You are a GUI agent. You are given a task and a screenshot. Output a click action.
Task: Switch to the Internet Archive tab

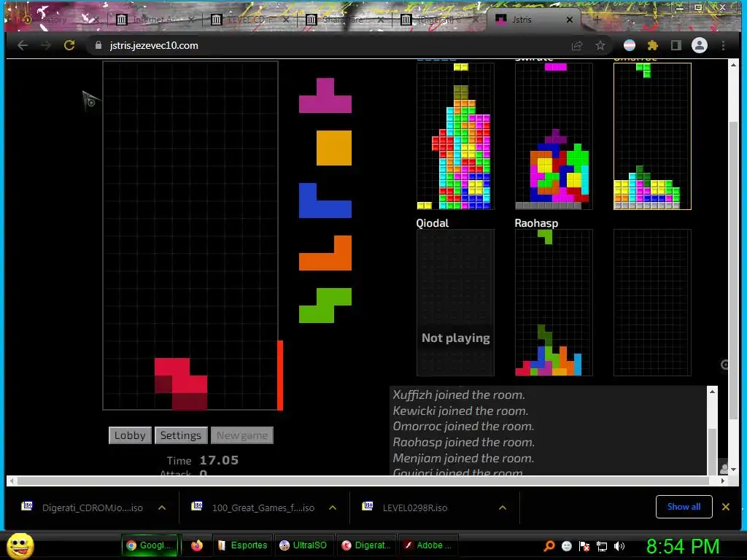[x=154, y=20]
